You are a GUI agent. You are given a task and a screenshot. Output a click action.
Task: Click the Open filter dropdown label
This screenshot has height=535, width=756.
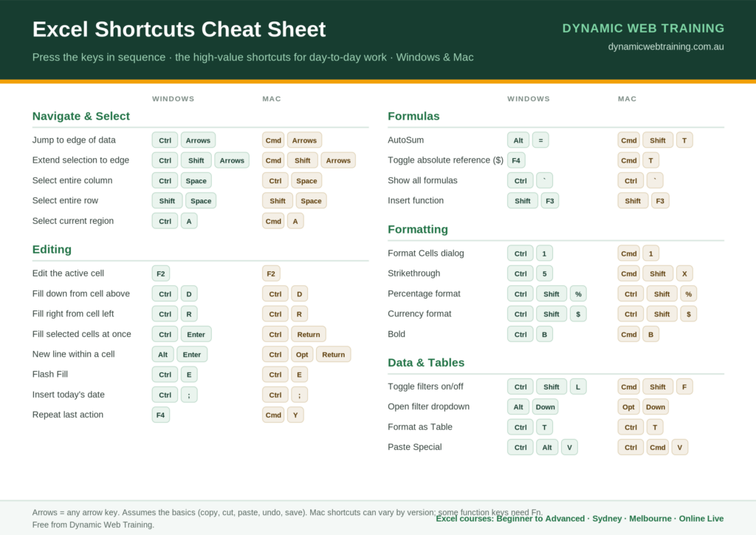click(x=429, y=406)
